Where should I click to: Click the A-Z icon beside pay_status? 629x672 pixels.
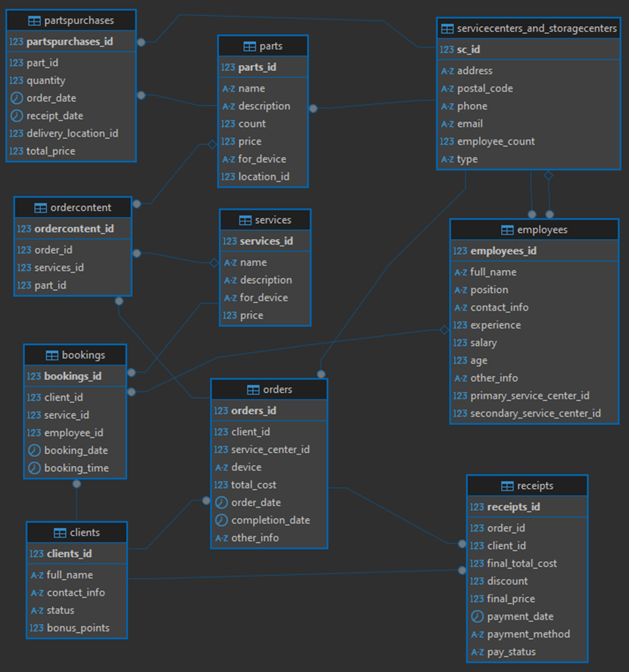478,652
